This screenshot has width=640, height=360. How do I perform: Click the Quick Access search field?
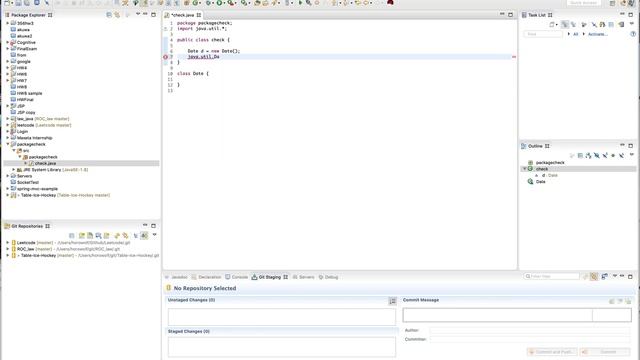584,3
